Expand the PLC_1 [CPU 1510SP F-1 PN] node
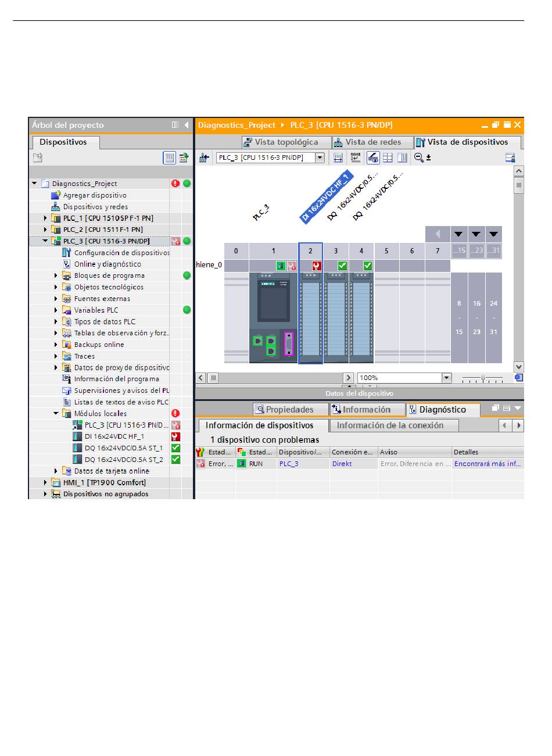 click(x=45, y=218)
